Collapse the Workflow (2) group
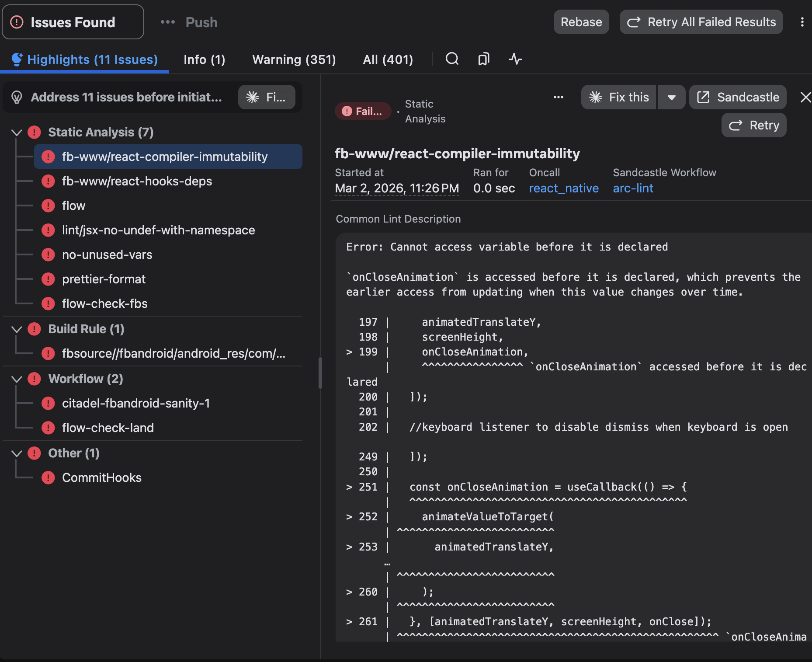812x662 pixels. coord(17,379)
